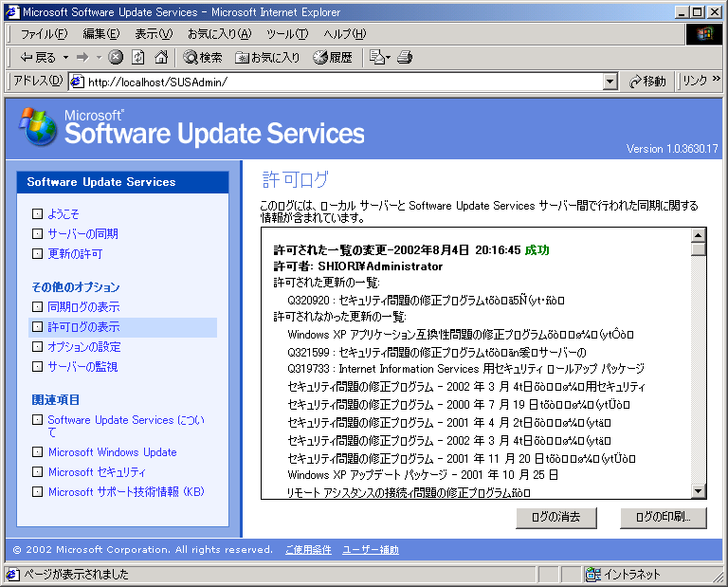Click the Software Update Services globe logo

coord(38,127)
